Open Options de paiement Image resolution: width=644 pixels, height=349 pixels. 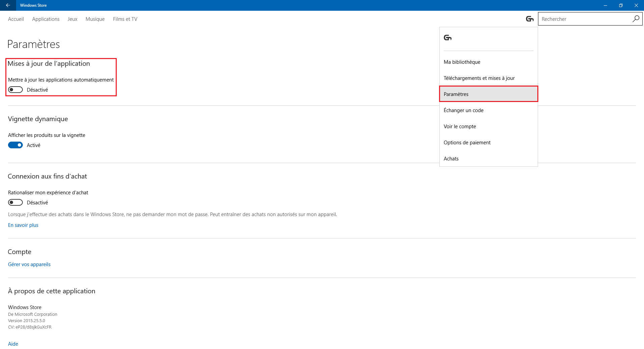click(x=489, y=142)
